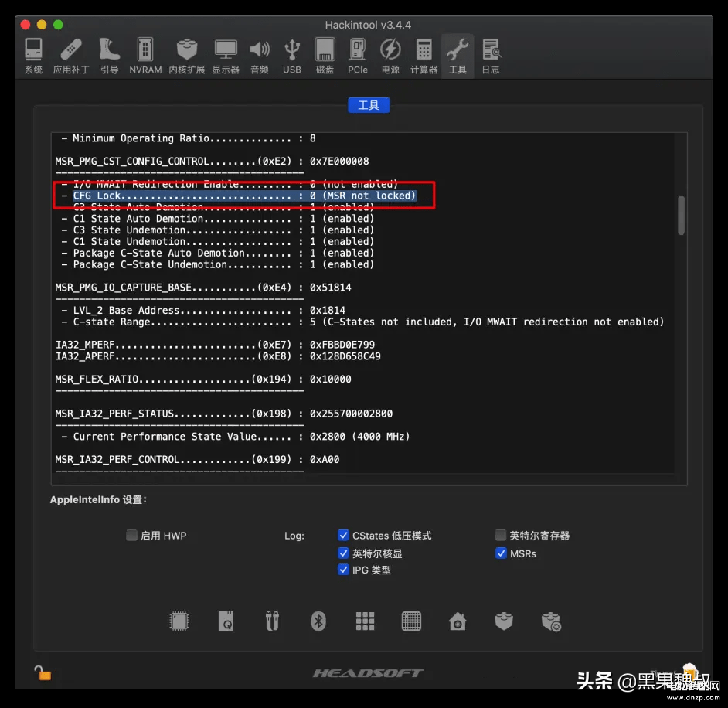Click the blue 工具 tab
The height and width of the screenshot is (708, 728).
coord(369,105)
